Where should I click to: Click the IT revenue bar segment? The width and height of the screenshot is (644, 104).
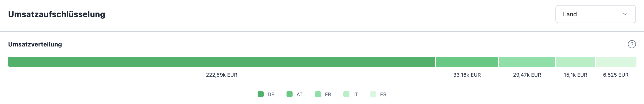tap(575, 62)
